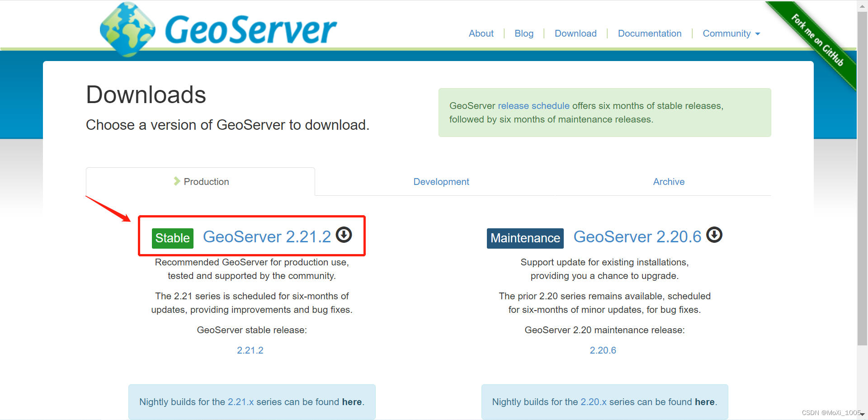Screen dimensions: 868x420
Task: Click the GeoServer 2.20.6 heading link
Action: [x=637, y=237]
